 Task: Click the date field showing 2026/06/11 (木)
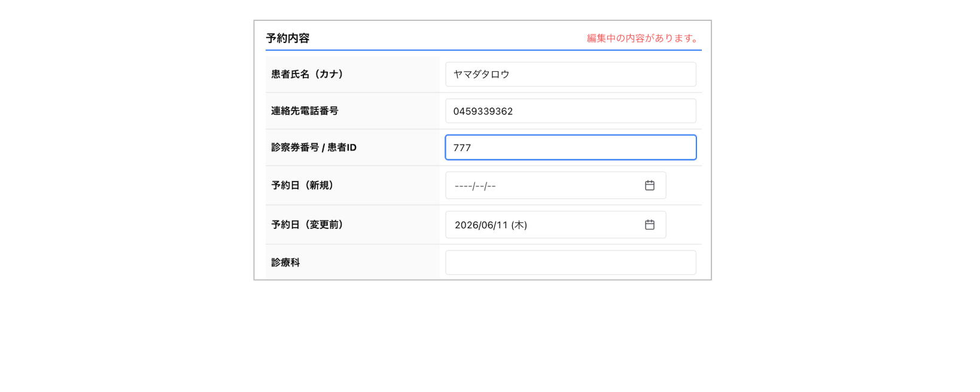(556, 225)
